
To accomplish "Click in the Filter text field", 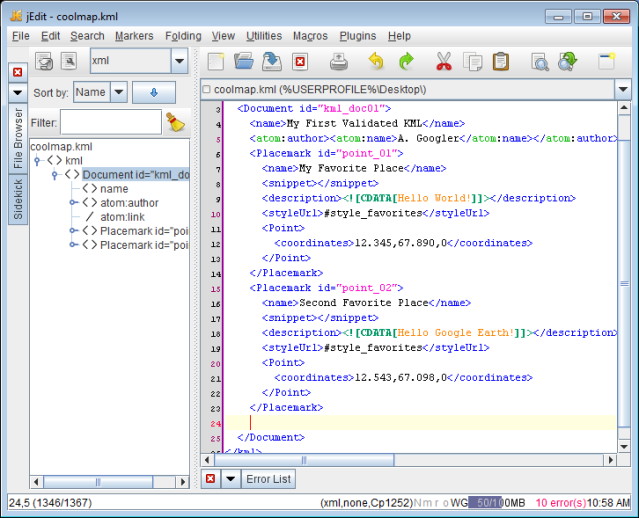I will [111, 122].
